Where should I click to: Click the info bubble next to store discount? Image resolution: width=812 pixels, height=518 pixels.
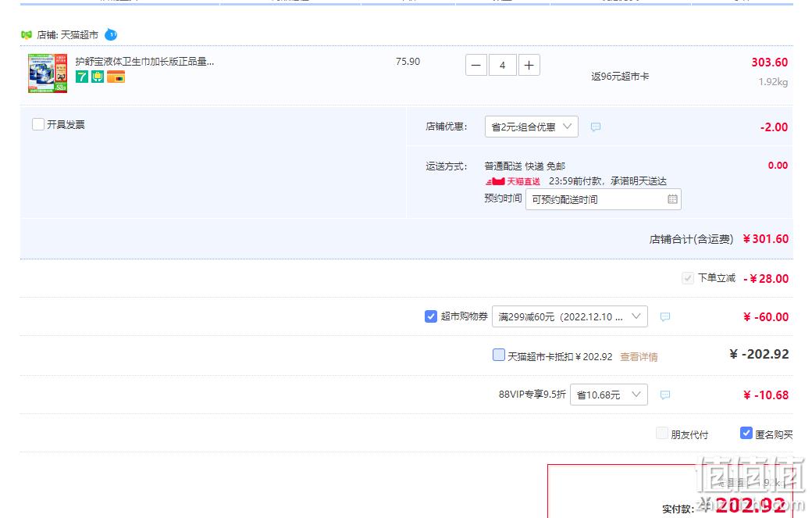(596, 127)
